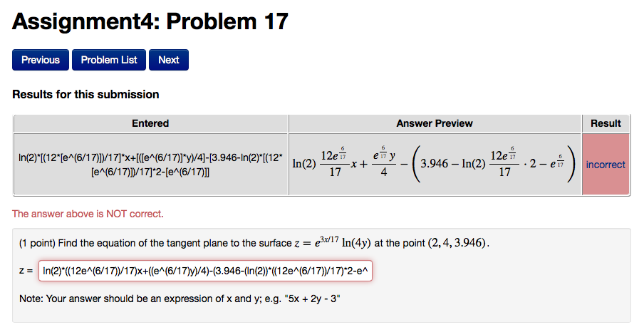This screenshot has width=644, height=332.
Task: Go to the Previous problem
Action: (x=40, y=60)
